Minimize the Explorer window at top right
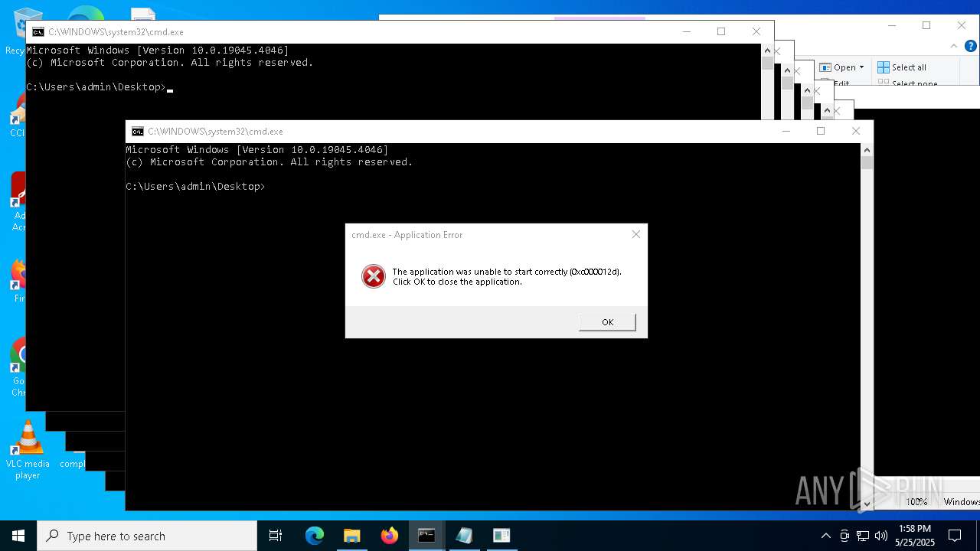Screen dimensions: 980x551 coord(892,25)
